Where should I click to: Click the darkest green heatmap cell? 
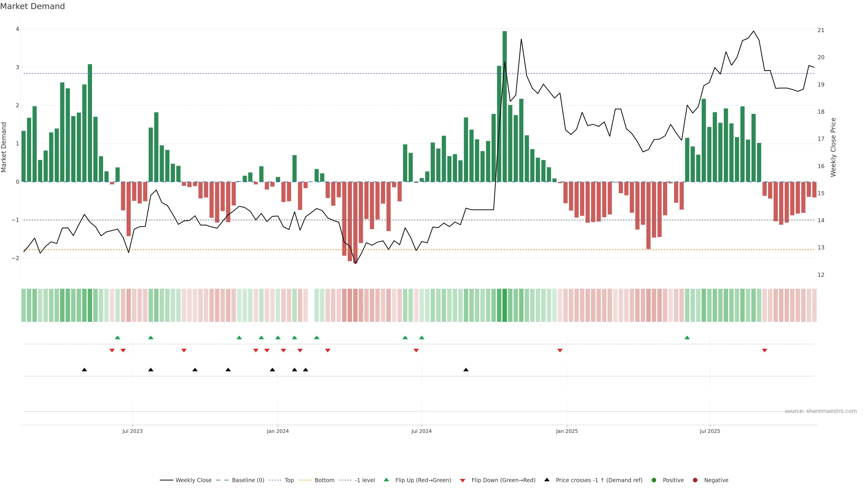[x=505, y=305]
